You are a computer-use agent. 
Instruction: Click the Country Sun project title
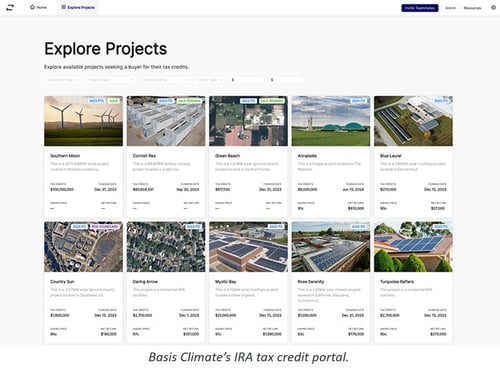point(62,282)
